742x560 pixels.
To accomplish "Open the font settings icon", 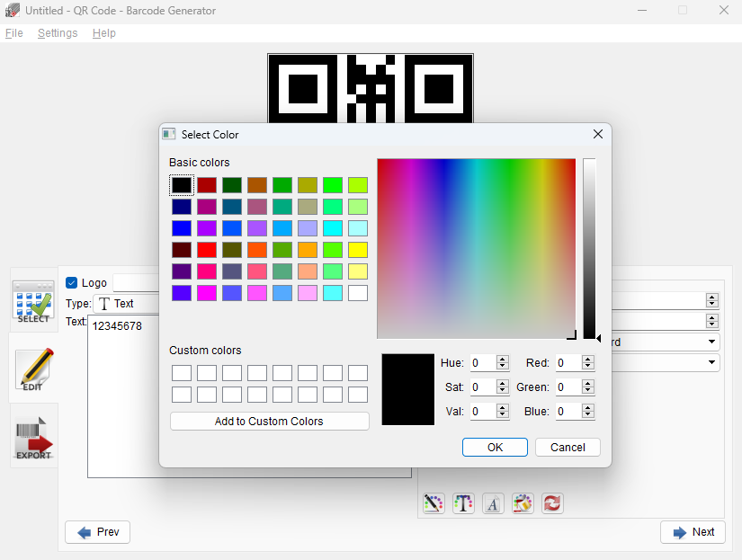I will 493,503.
